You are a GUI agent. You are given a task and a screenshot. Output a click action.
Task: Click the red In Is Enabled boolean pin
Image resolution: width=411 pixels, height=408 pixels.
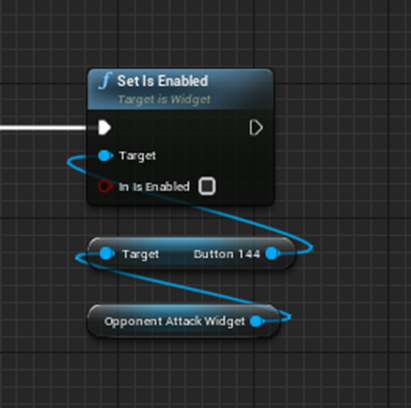click(105, 186)
